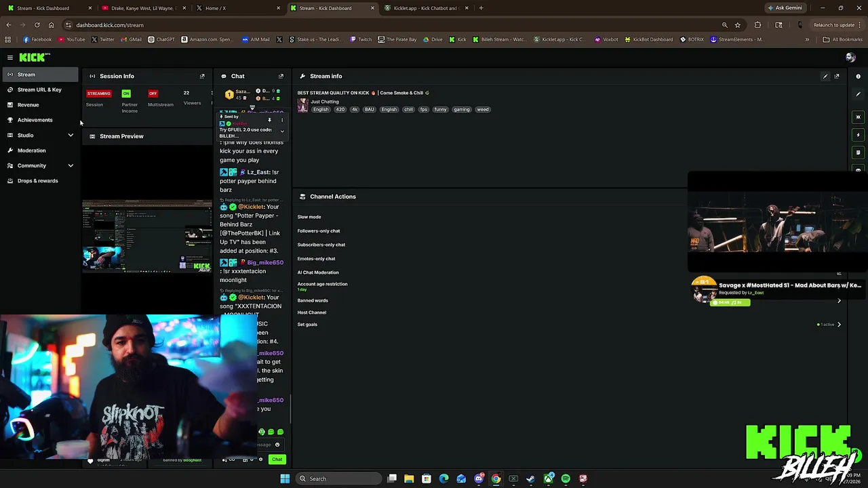Open the Set goals arrow
This screenshot has width=868, height=488.
(x=839, y=325)
